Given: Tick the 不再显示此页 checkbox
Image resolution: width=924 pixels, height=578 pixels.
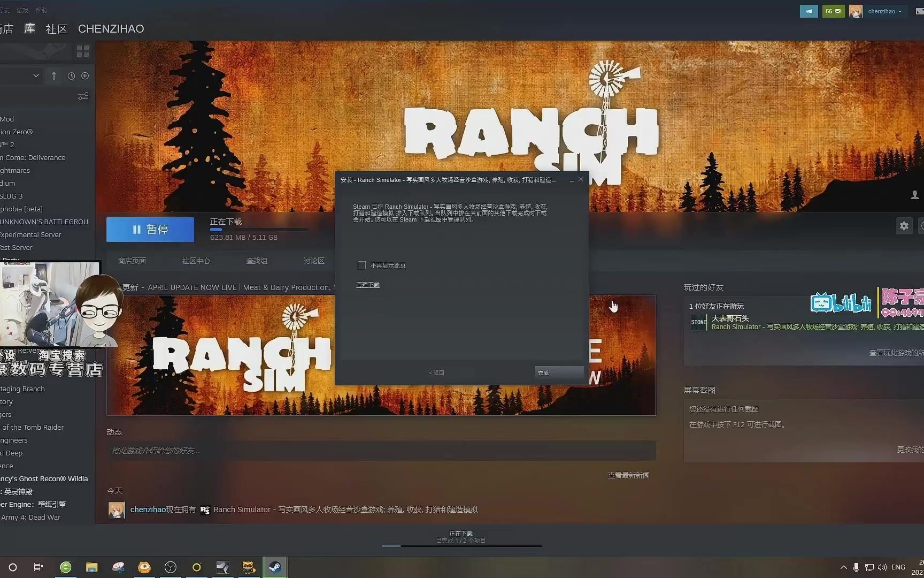Looking at the screenshot, I should [x=361, y=265].
